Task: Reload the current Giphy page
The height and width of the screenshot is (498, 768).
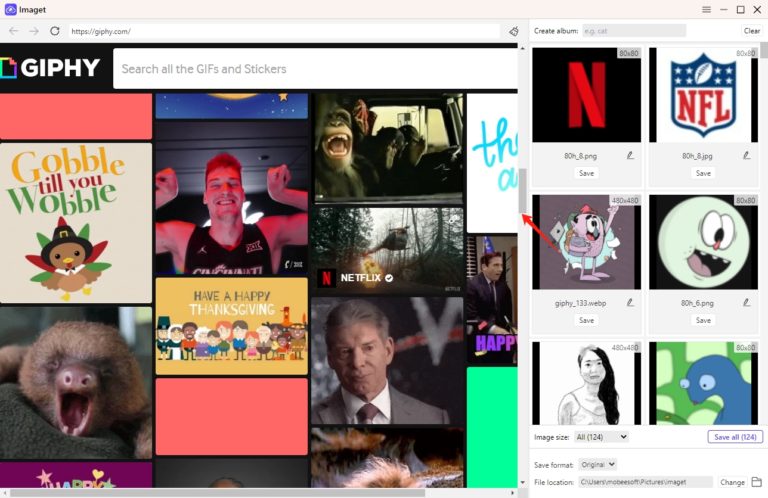Action: pyautogui.click(x=55, y=31)
